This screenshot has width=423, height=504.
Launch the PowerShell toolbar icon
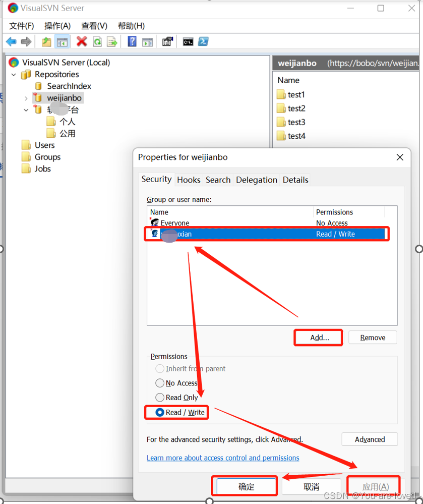pos(203,41)
